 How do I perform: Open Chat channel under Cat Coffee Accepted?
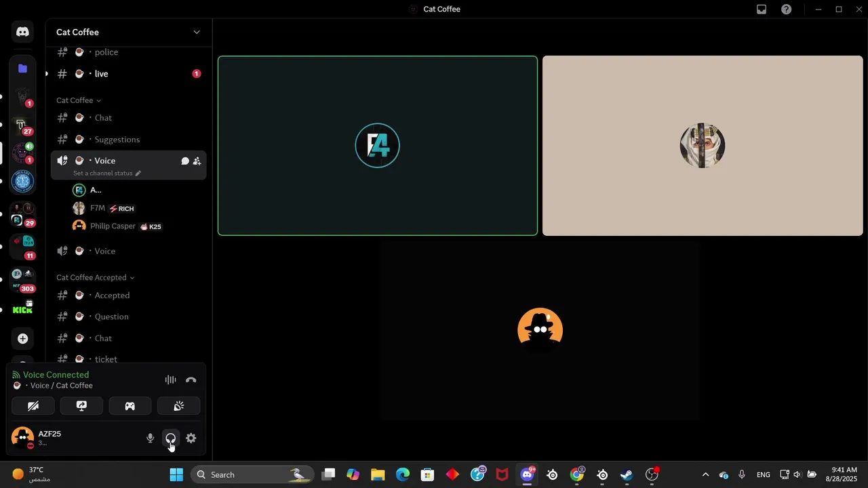pyautogui.click(x=128, y=338)
